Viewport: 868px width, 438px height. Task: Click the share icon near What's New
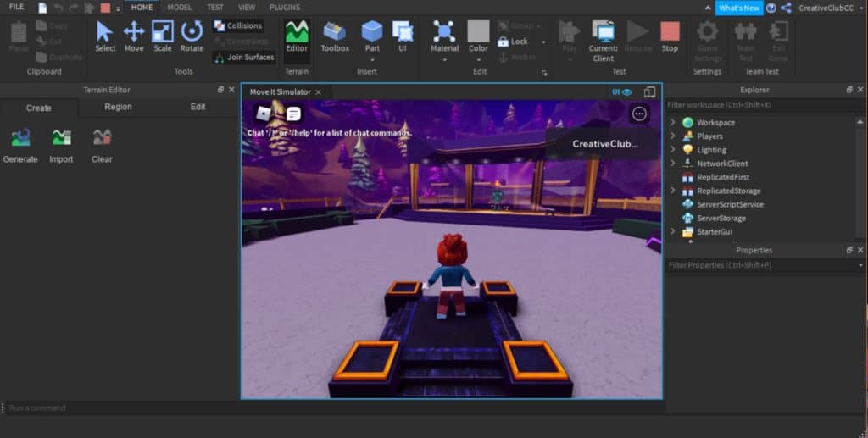786,8
